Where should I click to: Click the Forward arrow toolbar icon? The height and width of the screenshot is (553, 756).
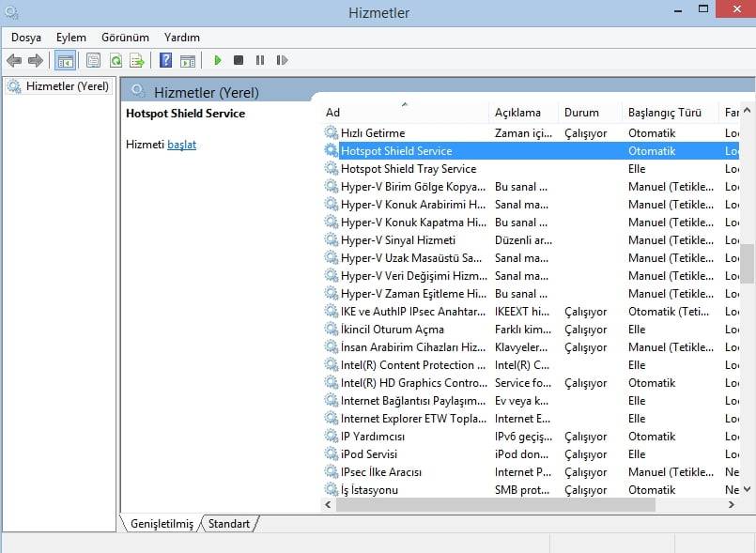click(36, 60)
